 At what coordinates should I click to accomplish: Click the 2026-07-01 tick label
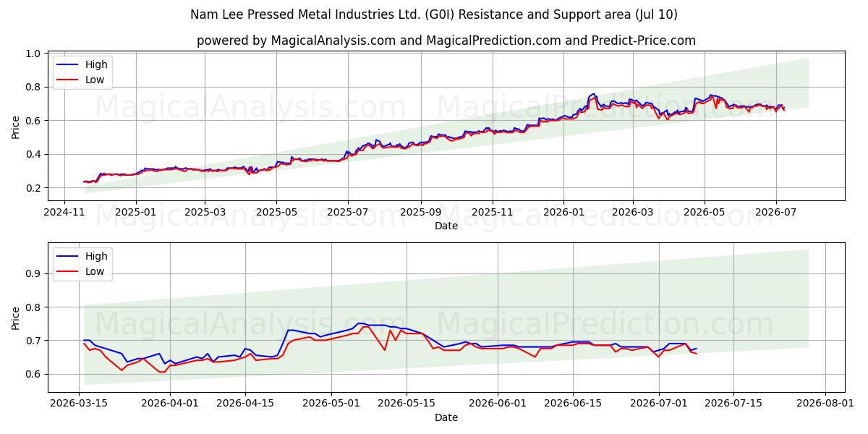(x=659, y=403)
